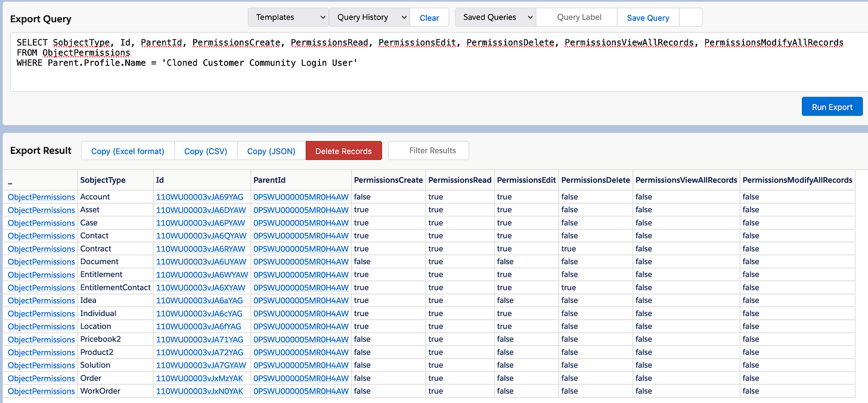Click the PermissionsCreate column header
Screen dimensions: 868x403
pyautogui.click(x=388, y=180)
